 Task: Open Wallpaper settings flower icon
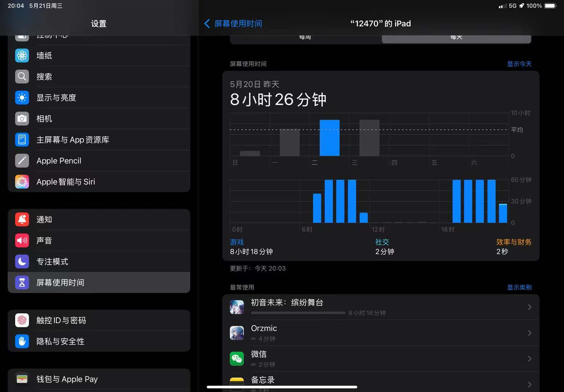click(x=22, y=56)
